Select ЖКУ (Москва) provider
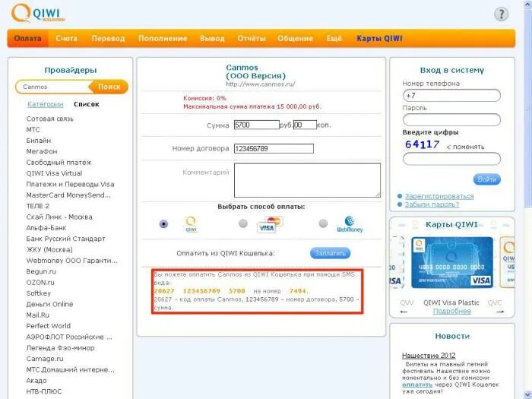 pos(49,250)
